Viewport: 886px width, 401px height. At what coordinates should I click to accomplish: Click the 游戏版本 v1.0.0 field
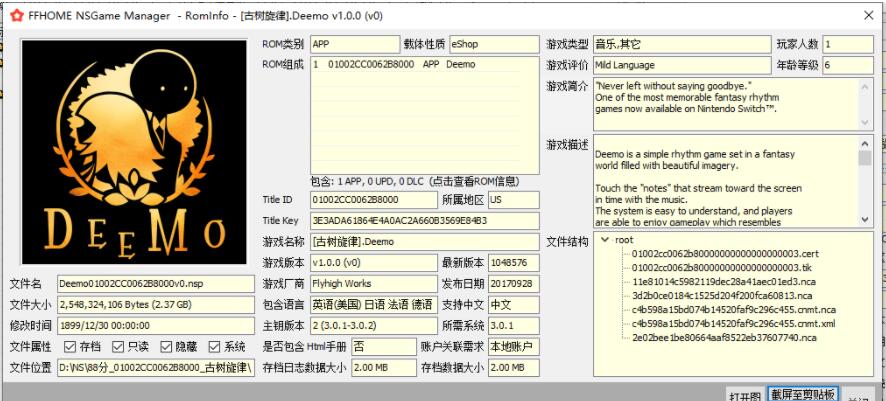coord(374,263)
